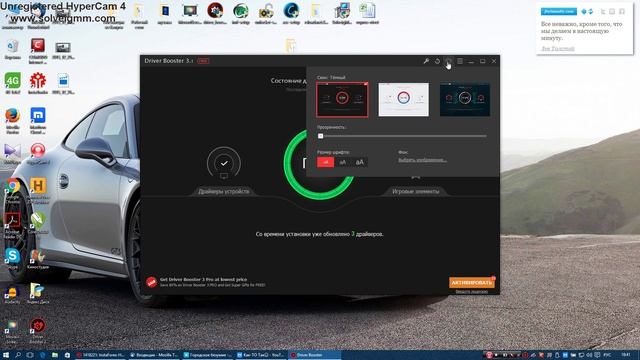Open File Explorer from the taskbar
640x360 pixels.
[55, 355]
